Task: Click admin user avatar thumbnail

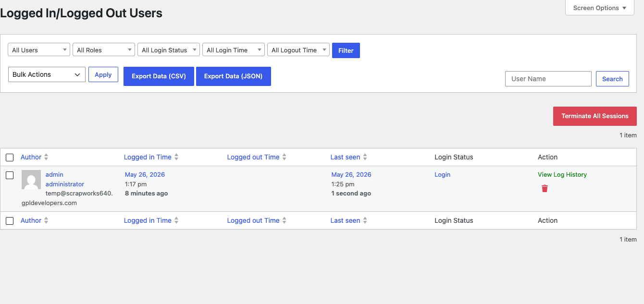Action: 31,180
